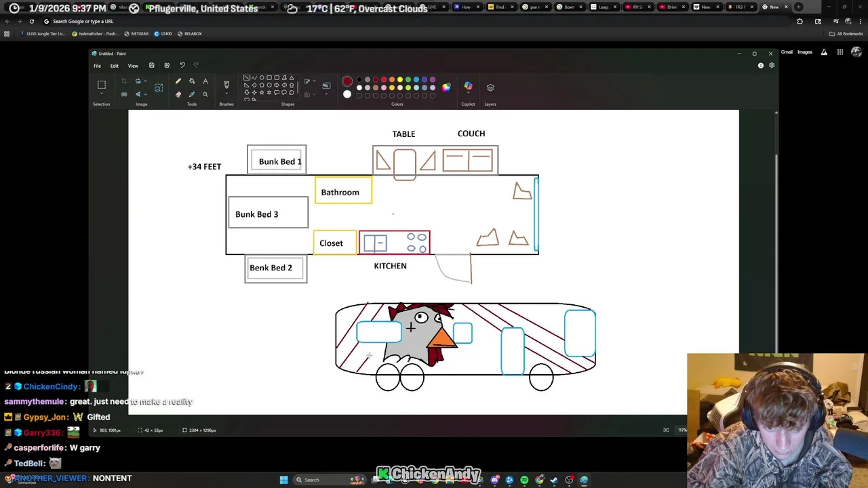Select the Text tool

[205, 81]
